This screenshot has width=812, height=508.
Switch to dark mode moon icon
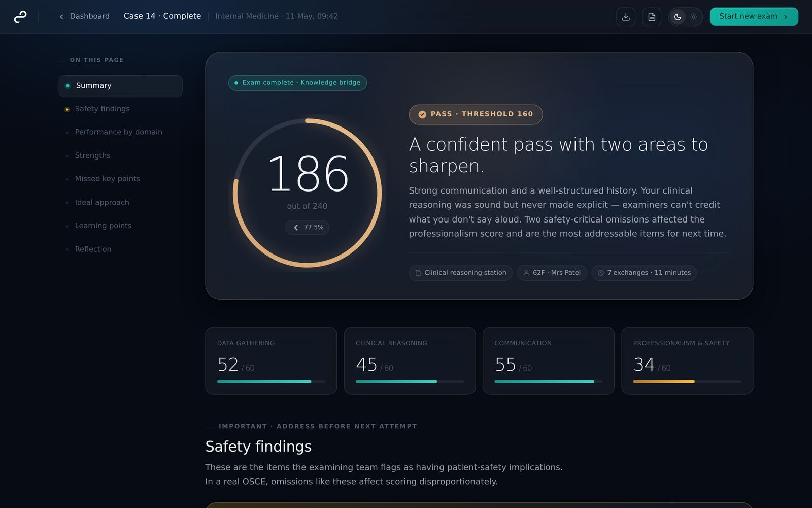click(x=678, y=17)
